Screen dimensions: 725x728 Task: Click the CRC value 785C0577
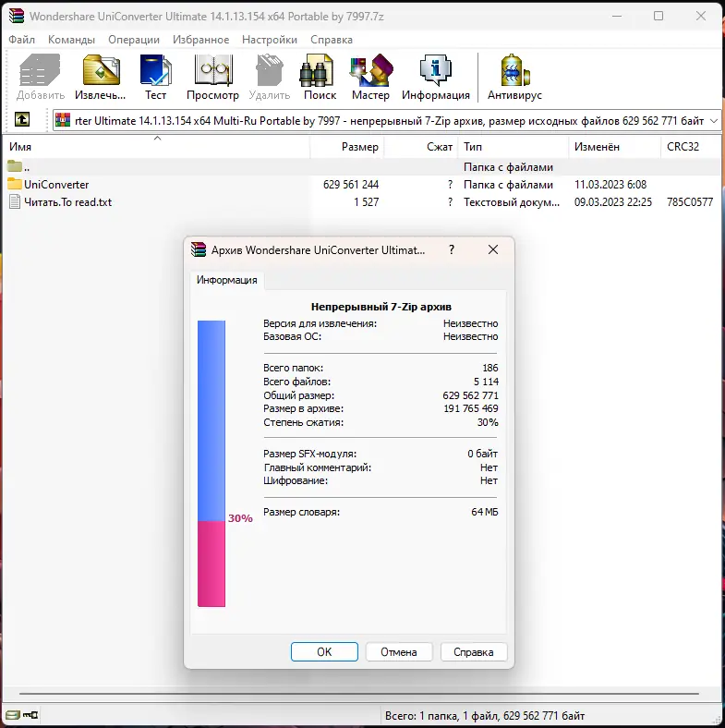(690, 202)
